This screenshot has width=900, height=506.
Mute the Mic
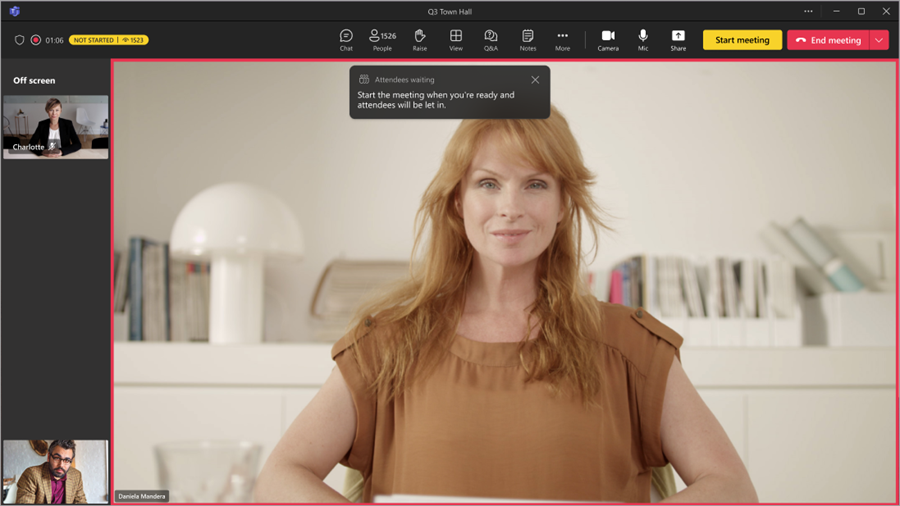pyautogui.click(x=643, y=40)
